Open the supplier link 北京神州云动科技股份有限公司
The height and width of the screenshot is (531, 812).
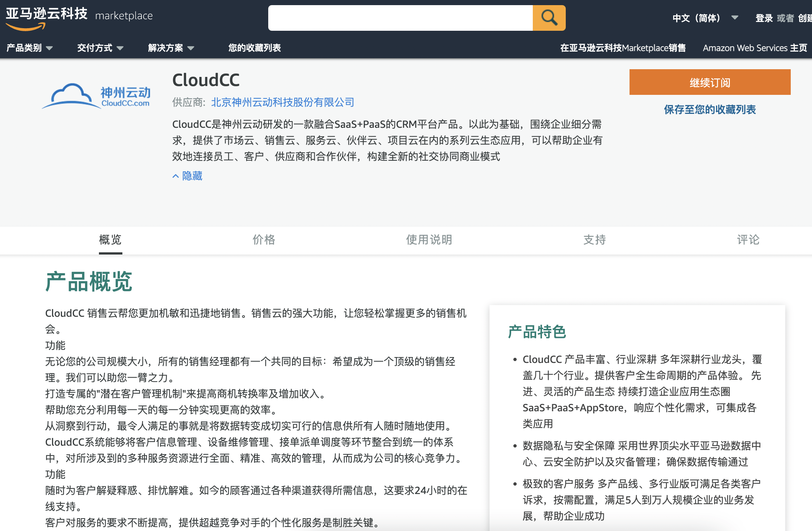click(281, 103)
